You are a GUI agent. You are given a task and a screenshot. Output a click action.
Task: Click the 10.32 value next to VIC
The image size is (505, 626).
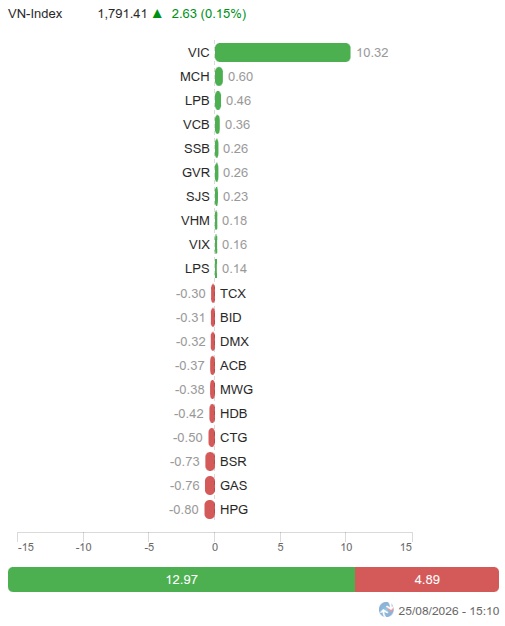point(372,53)
